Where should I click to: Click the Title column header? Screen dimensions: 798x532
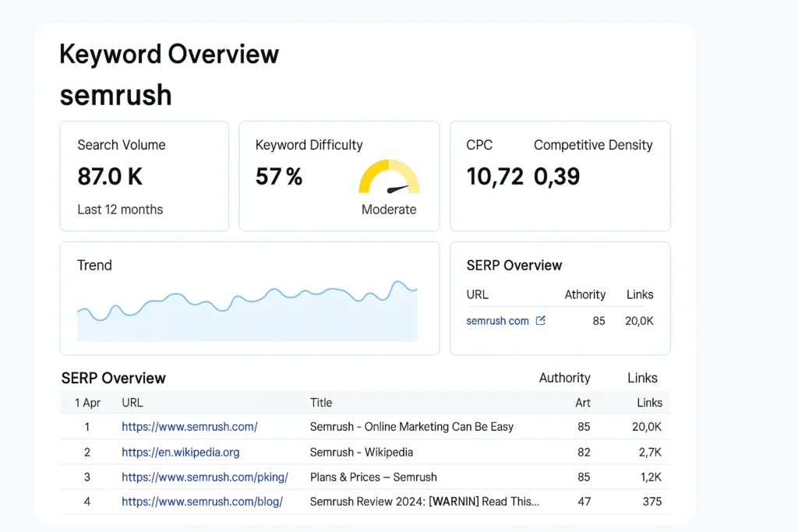[x=321, y=403]
